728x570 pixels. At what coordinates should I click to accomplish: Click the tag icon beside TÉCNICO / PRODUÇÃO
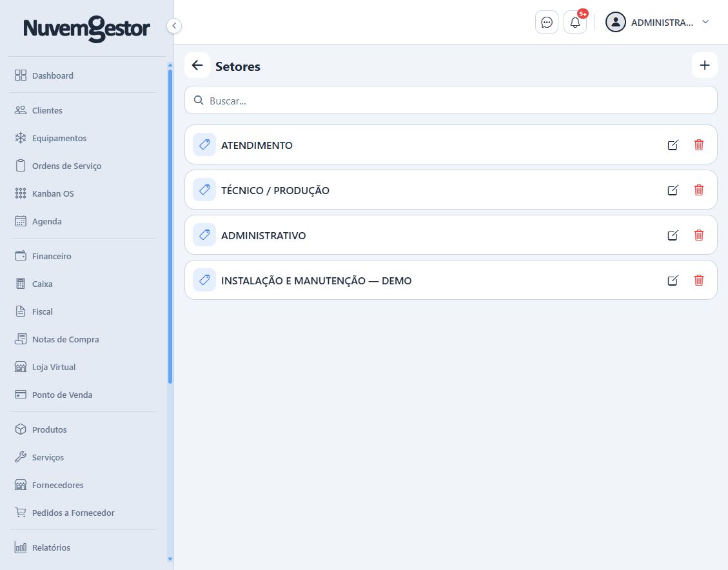204,190
